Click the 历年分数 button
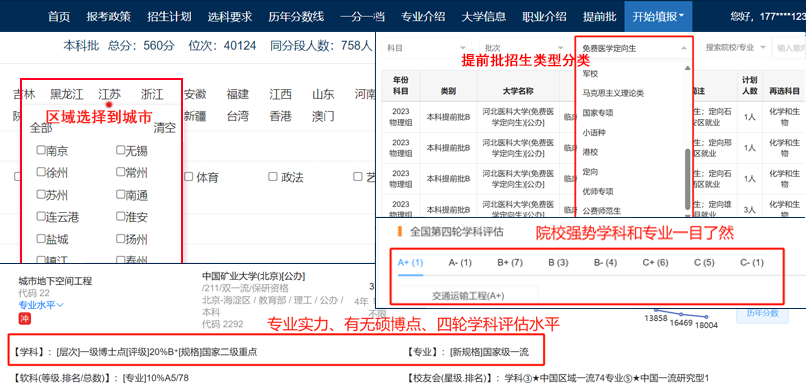The height and width of the screenshot is (388, 806). pos(762,313)
